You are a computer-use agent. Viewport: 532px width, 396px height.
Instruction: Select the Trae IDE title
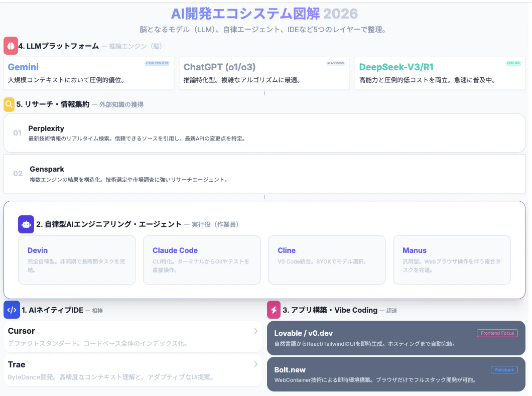point(17,364)
